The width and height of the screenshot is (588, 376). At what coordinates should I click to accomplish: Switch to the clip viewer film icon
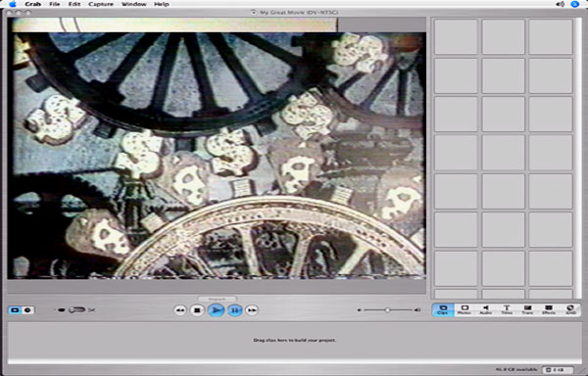15,310
